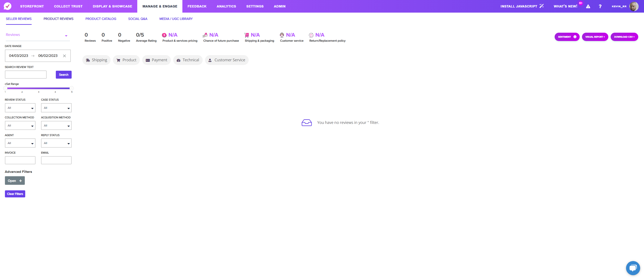Toggle the Shipping topic filter chip
Viewport: 644px width, 279px height.
click(x=96, y=60)
